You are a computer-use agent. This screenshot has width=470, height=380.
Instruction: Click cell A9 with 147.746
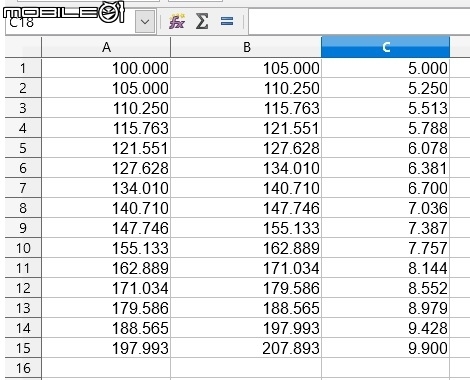tap(106, 228)
